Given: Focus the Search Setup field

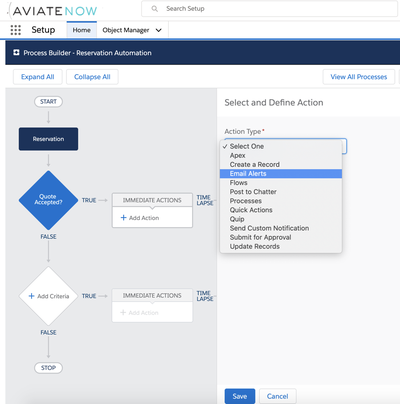Looking at the screenshot, I should [x=269, y=9].
